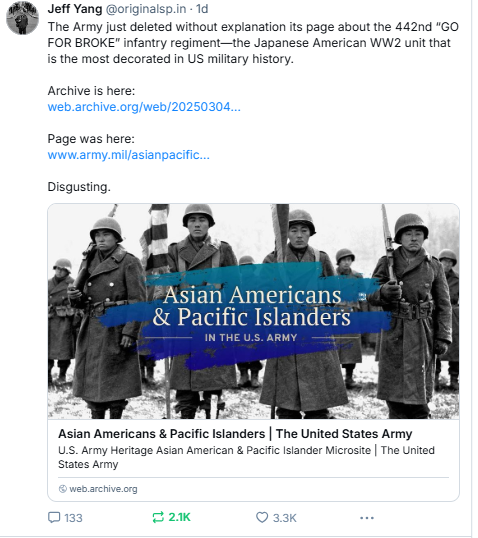
Task: Click the 2.1K reposts count
Action: (x=179, y=517)
